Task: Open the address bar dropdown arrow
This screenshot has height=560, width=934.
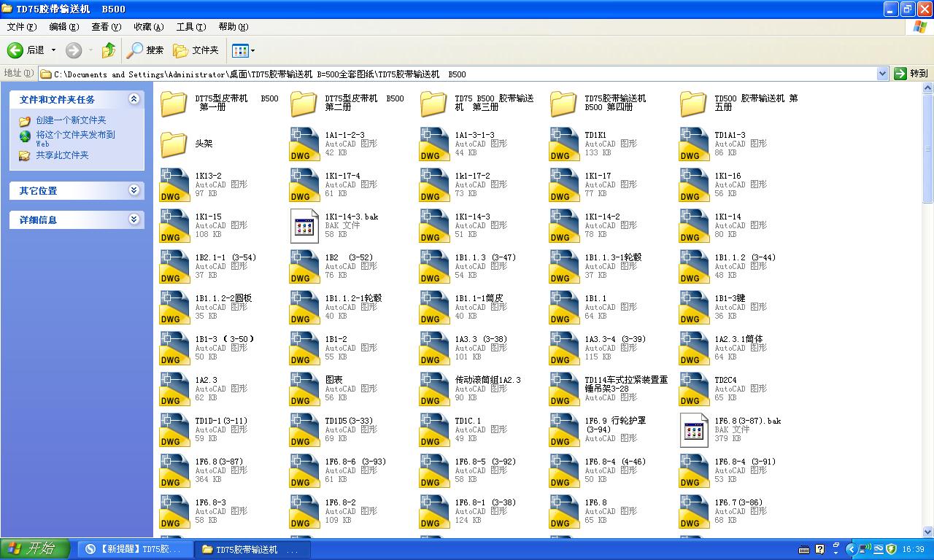Action: tap(882, 74)
